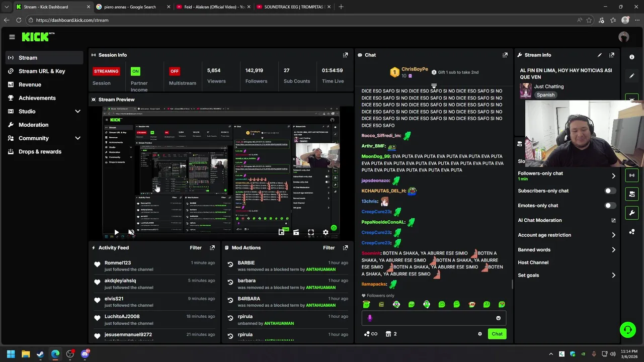The image size is (644, 362).
Task: Enter fullscreen on stream preview
Action: pos(311,232)
